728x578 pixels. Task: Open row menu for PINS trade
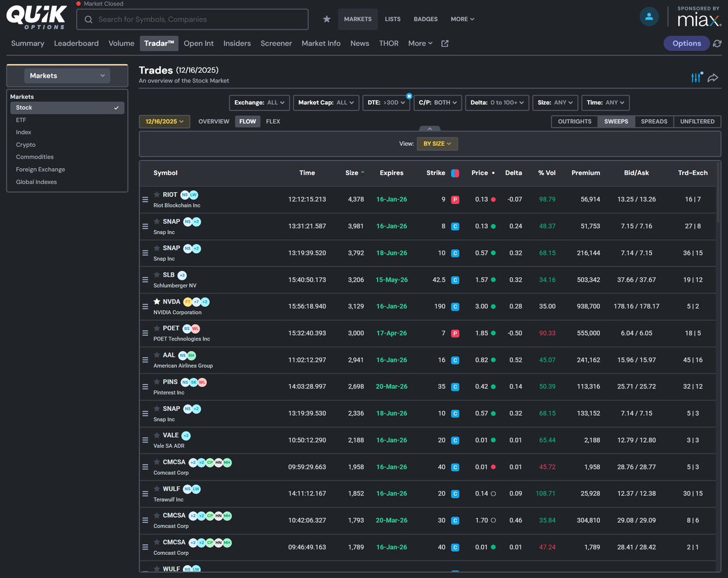[x=145, y=387]
